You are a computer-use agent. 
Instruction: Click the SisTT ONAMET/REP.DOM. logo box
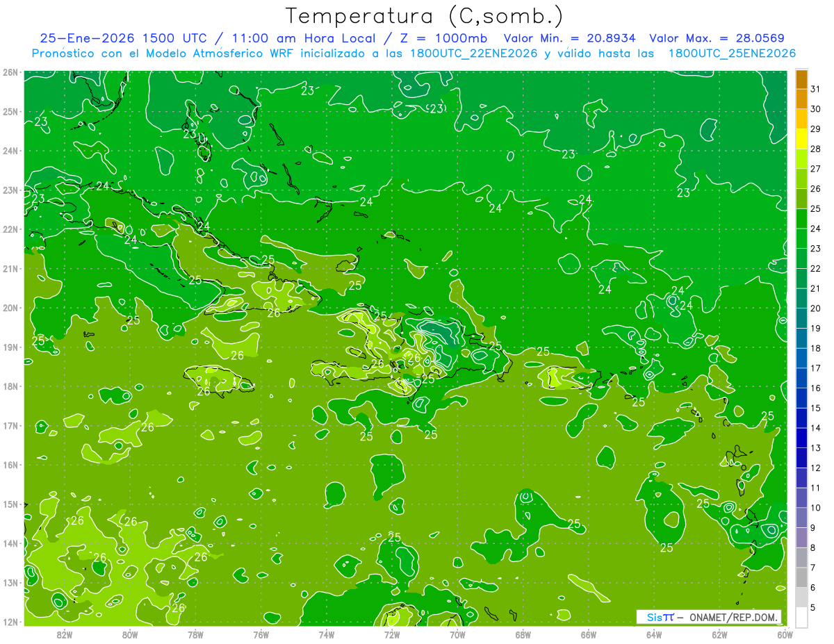[x=709, y=617]
